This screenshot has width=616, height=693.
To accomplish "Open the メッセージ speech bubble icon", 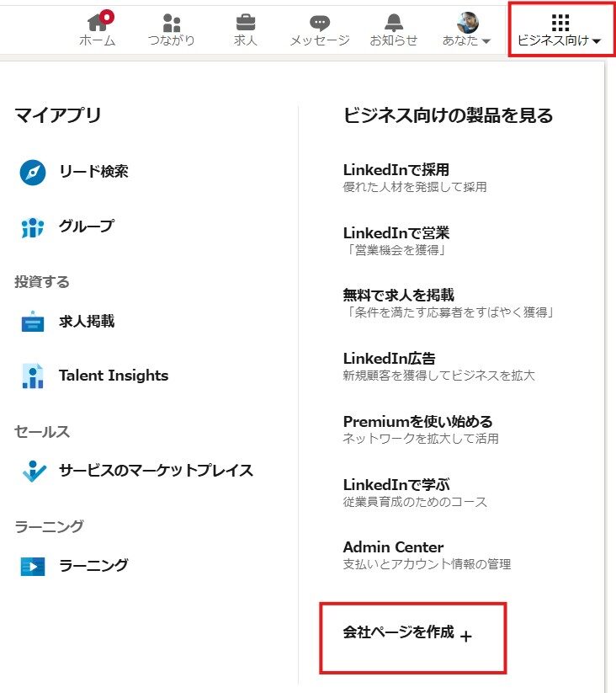I will point(320,23).
